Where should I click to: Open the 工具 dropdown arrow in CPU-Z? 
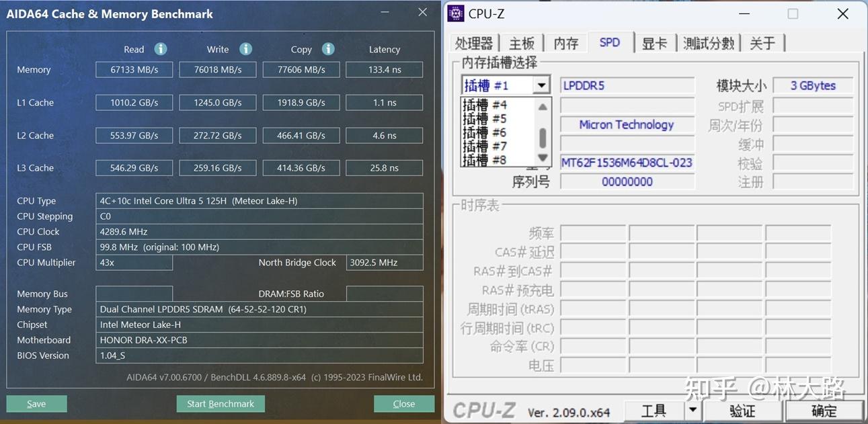click(x=693, y=409)
